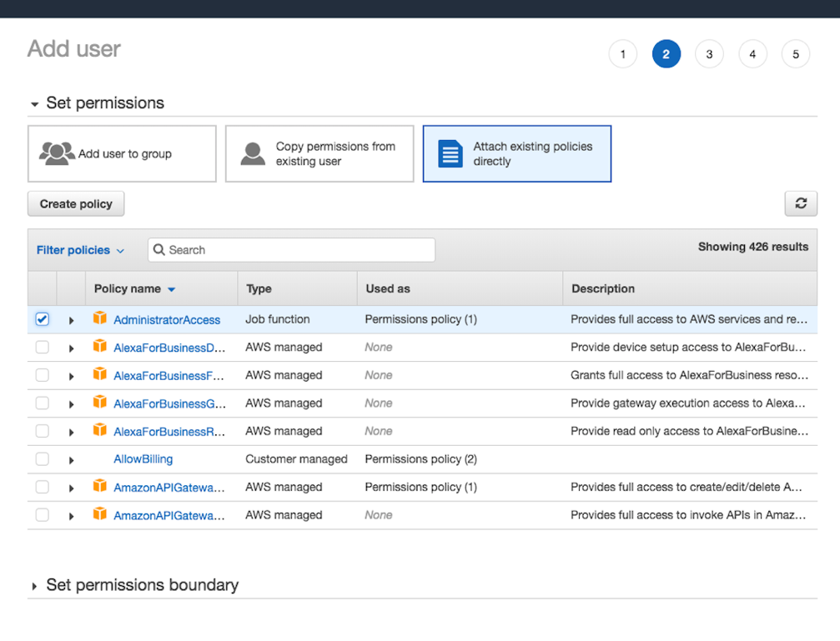Viewport: 840px width, 641px height.
Task: Expand the AllowBilling policy row arrow
Action: (x=71, y=460)
